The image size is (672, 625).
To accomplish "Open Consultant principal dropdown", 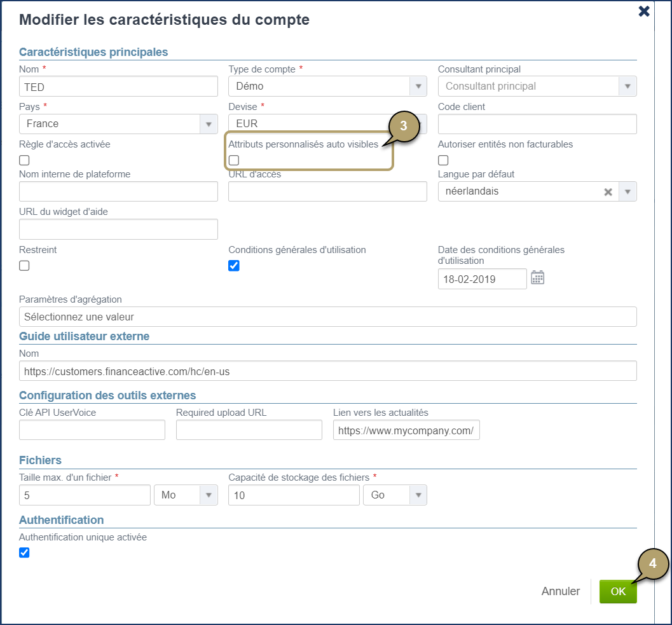I will [627, 86].
